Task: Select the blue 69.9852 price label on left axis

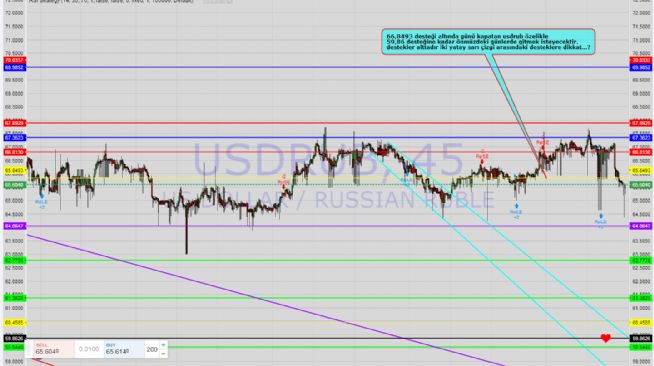Action: point(15,67)
